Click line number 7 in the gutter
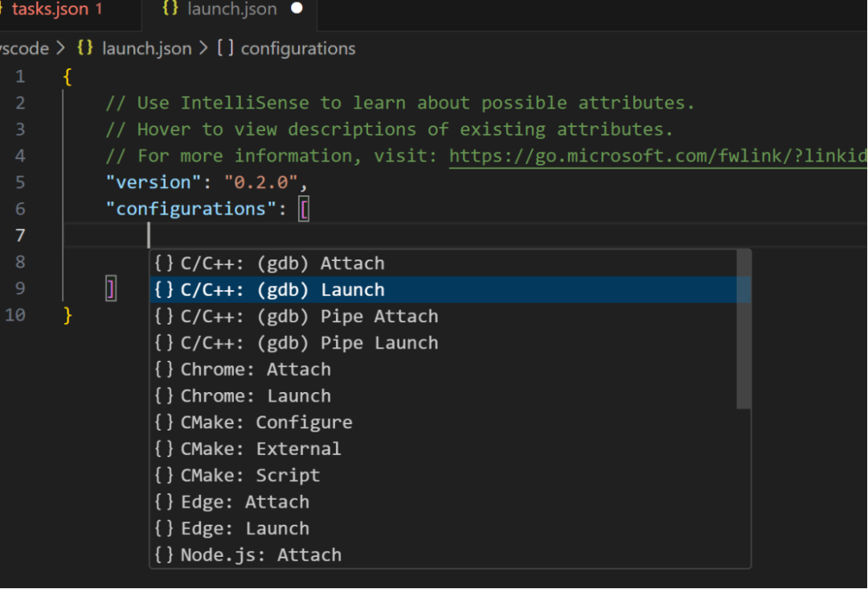The image size is (868, 589). 20,235
